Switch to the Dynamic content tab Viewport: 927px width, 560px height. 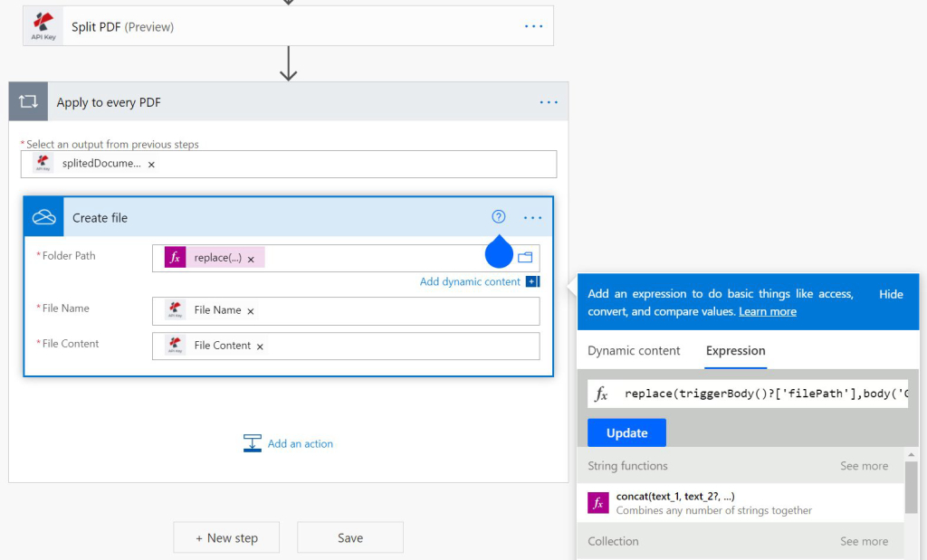(x=634, y=351)
